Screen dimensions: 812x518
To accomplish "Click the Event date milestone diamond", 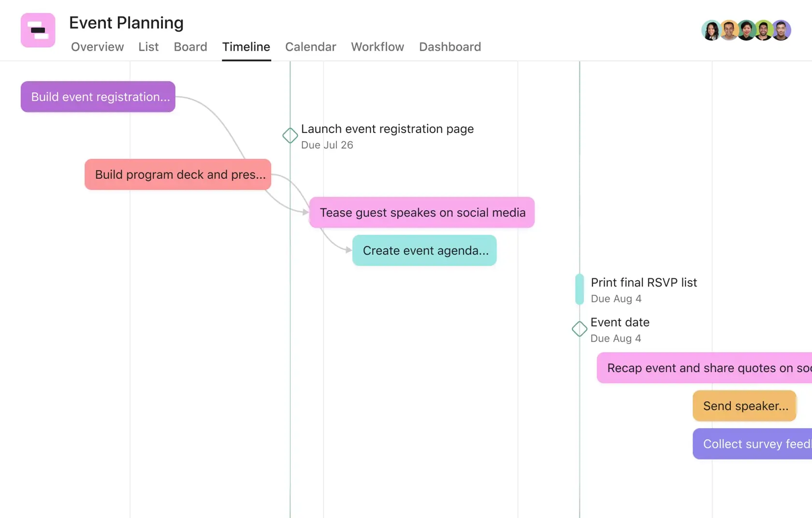I will tap(579, 329).
